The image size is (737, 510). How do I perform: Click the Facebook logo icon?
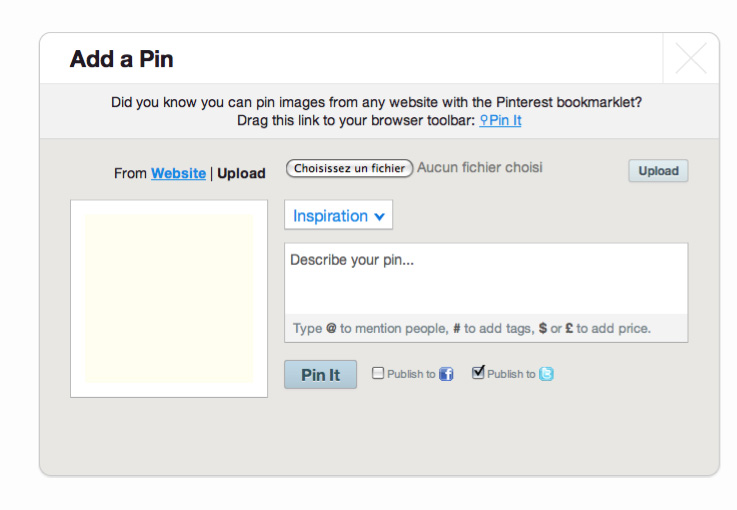point(446,374)
